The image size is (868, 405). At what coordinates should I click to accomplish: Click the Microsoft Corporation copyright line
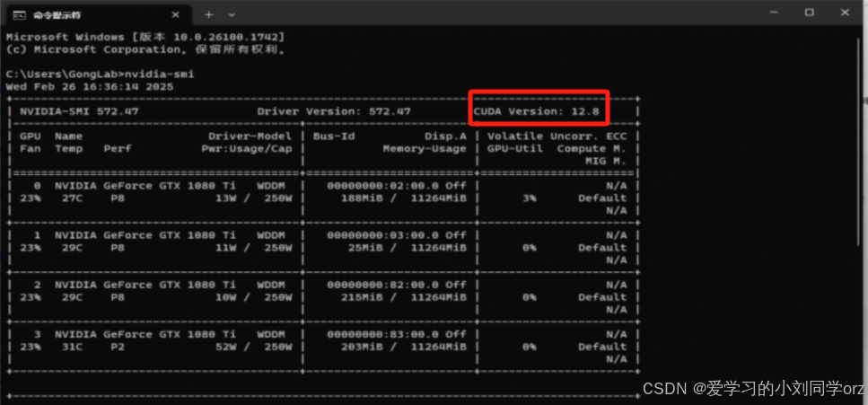(x=145, y=50)
